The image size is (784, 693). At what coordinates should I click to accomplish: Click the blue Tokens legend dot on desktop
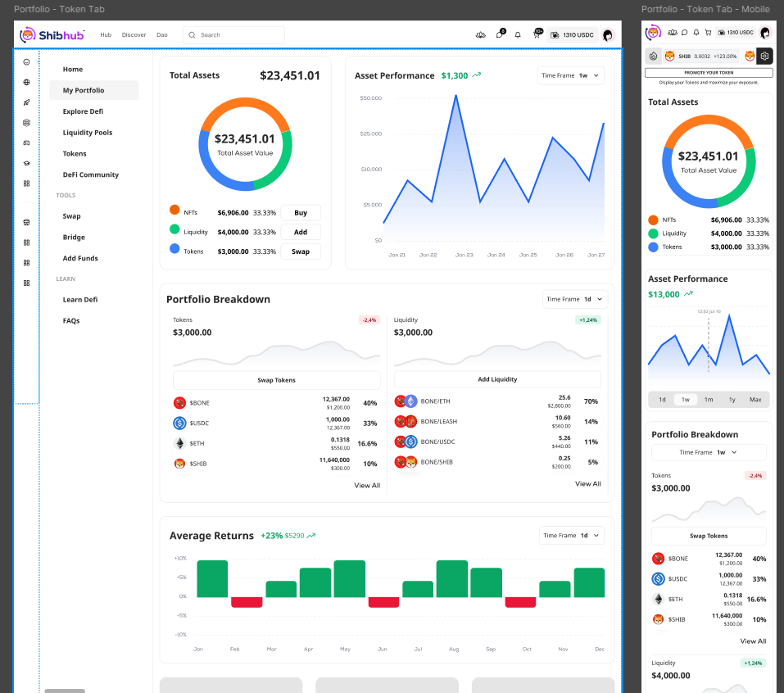click(x=174, y=248)
